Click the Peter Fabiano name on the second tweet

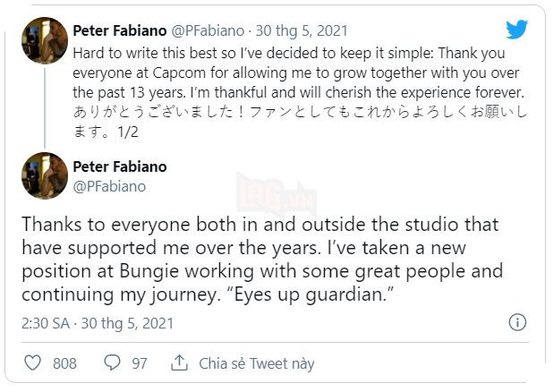[x=120, y=166]
